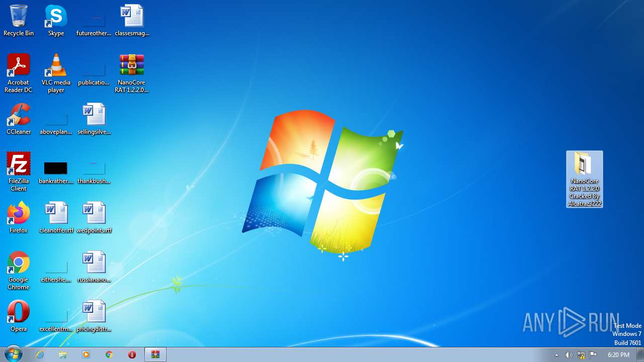Click Show desktop button at taskbar end
Viewport: 644px width, 362px height.
tap(640, 354)
